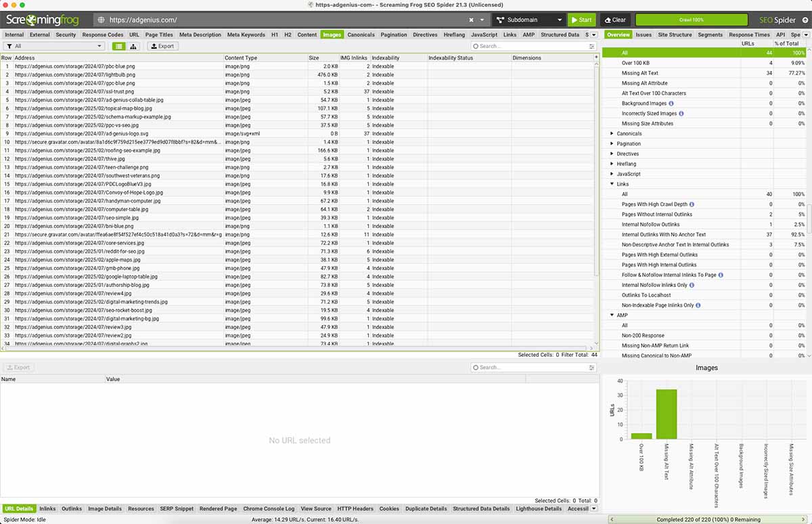Click the Crawl 100% progress bar

[x=692, y=20]
